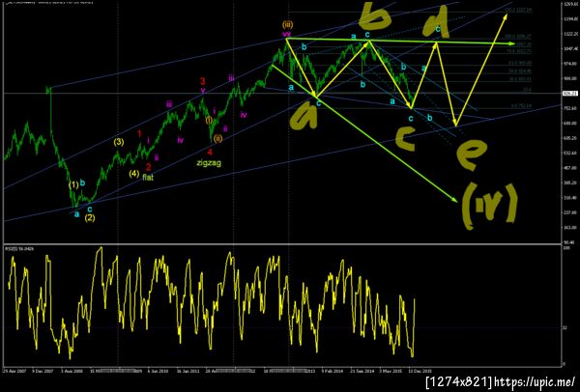Click the 605.20 price axis value
Viewport: 580px width, 392px height.
tap(569, 138)
